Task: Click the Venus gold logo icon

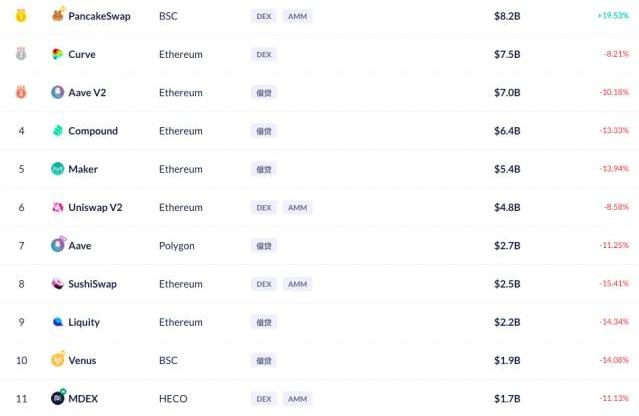Action: pos(58,360)
